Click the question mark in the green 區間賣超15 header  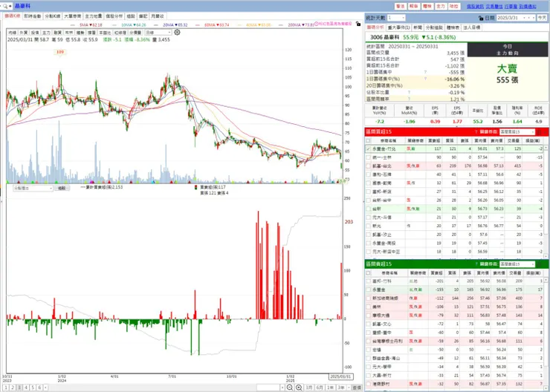pos(476,264)
